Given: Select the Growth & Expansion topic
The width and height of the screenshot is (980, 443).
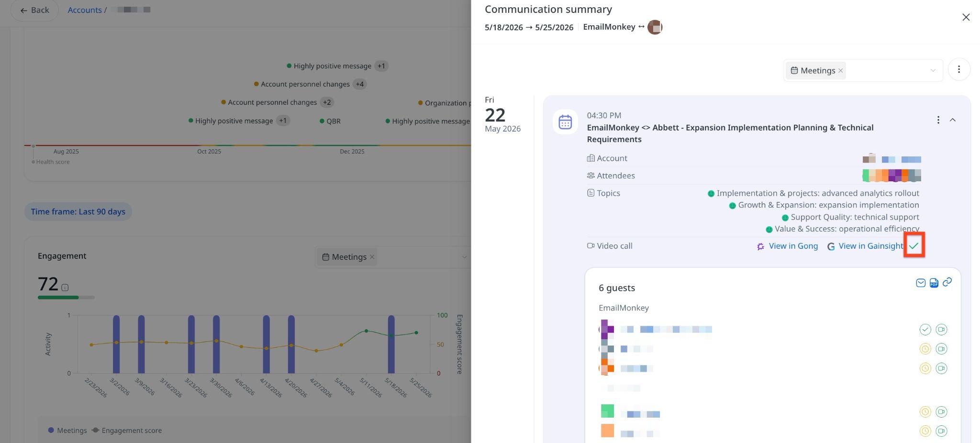Looking at the screenshot, I should pyautogui.click(x=824, y=205).
